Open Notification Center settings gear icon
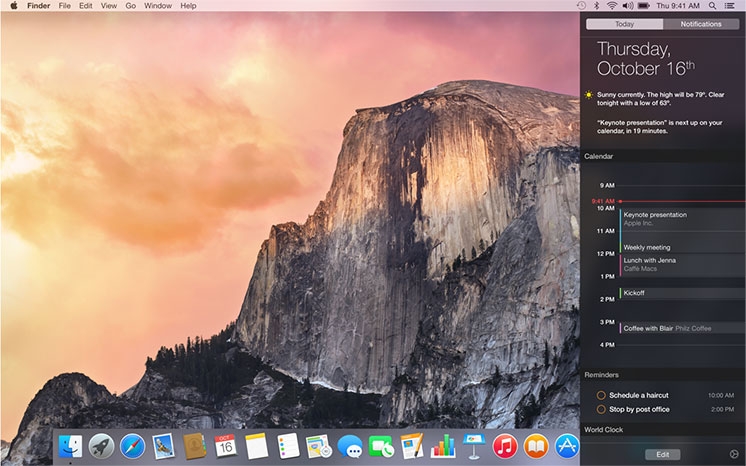 734,454
